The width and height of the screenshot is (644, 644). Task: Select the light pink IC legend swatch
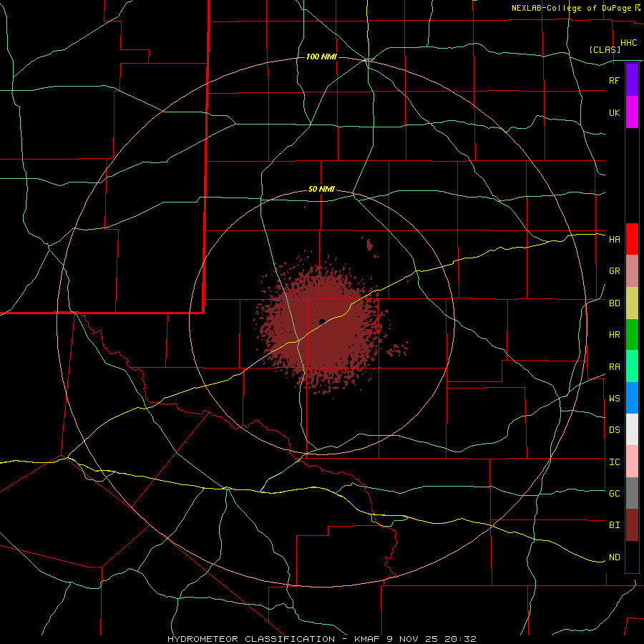(x=632, y=462)
